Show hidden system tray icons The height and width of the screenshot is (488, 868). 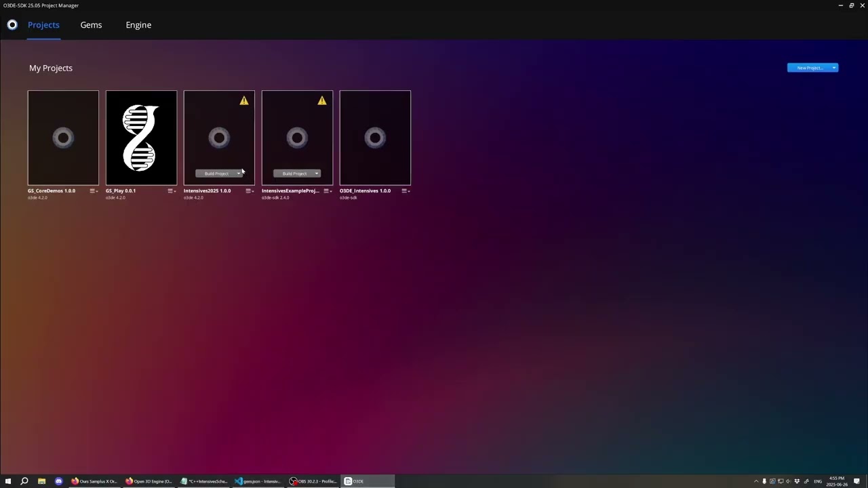(x=756, y=481)
